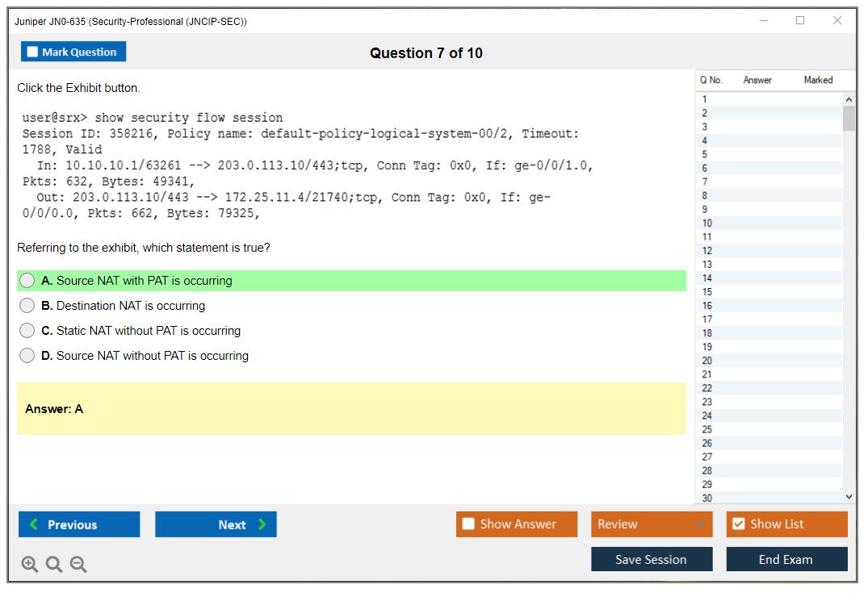Click the End Exam button

tap(786, 559)
